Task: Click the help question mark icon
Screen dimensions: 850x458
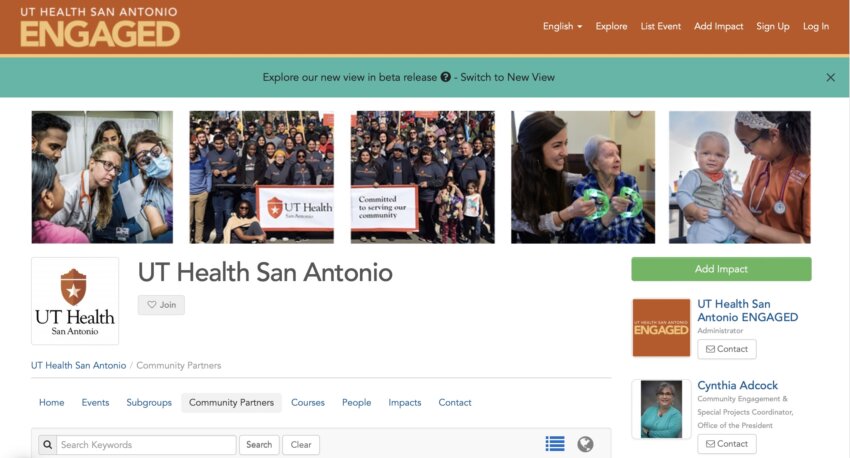Action: point(446,77)
